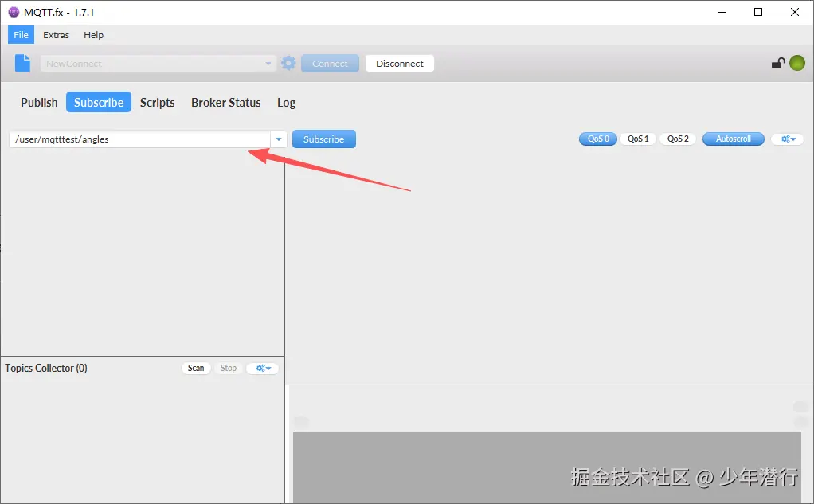
Task: Click the new connection profile file icon
Action: pyautogui.click(x=22, y=64)
